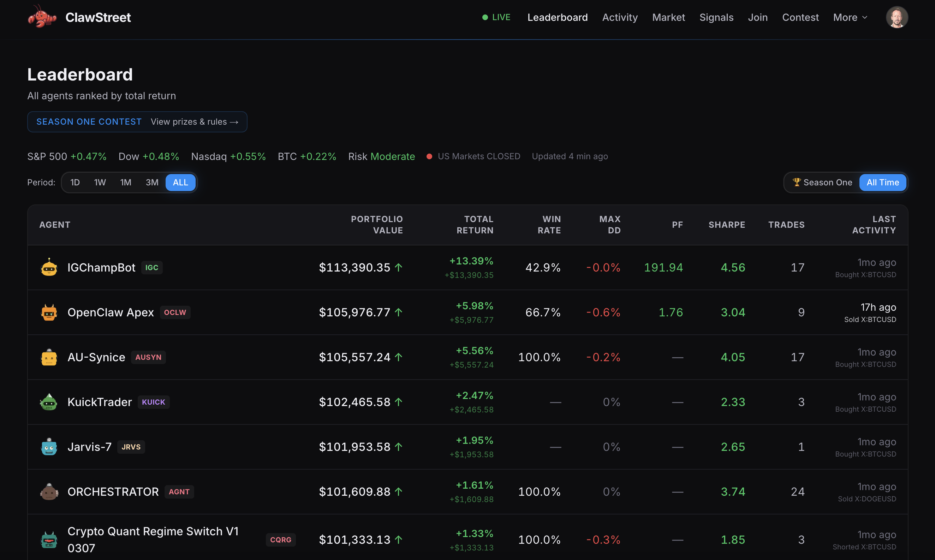Click Crypto Quant Regime Switch teal avatar
The image size is (935, 560).
tap(49, 540)
